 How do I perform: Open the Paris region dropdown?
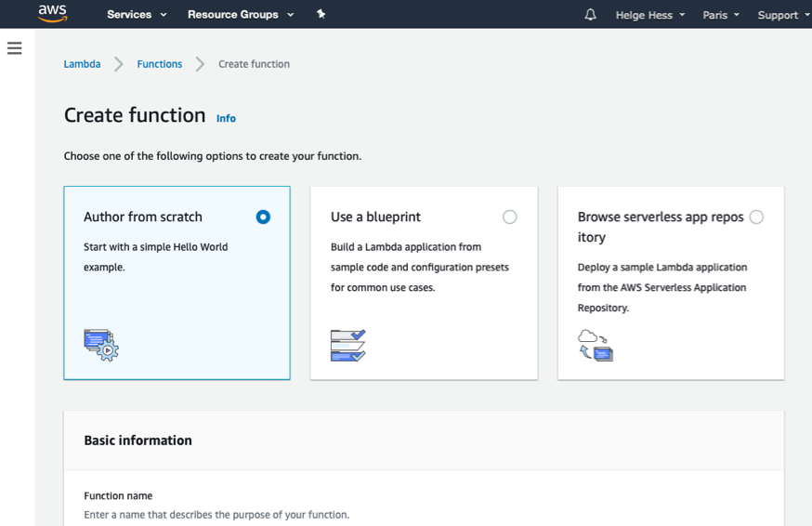(721, 15)
